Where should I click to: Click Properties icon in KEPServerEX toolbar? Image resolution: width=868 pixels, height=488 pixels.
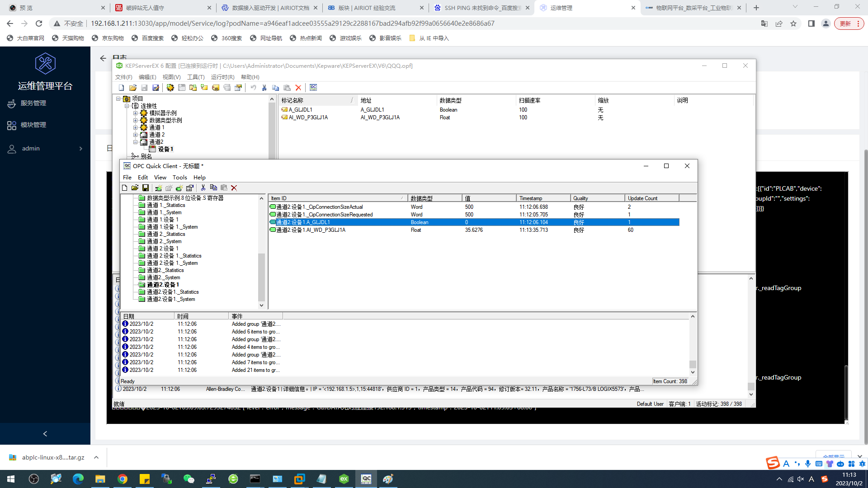[238, 88]
